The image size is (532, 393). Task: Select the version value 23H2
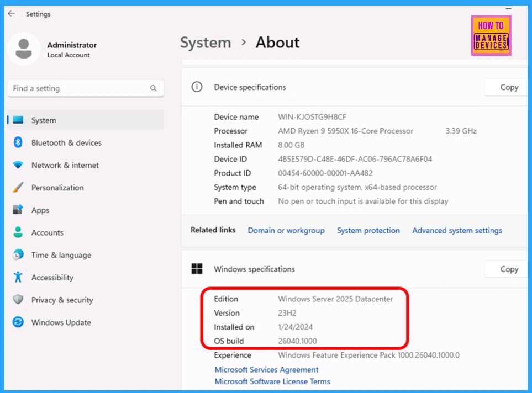coord(287,312)
